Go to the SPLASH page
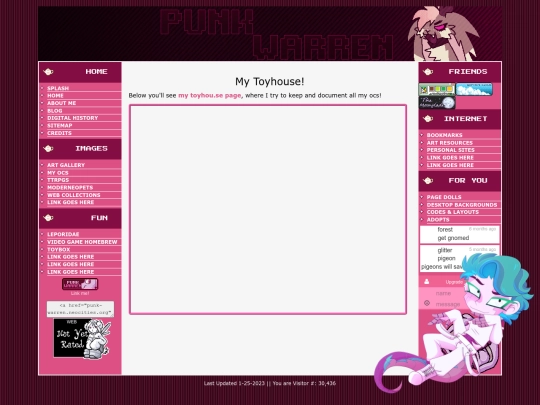The width and height of the screenshot is (540, 405). (58, 88)
